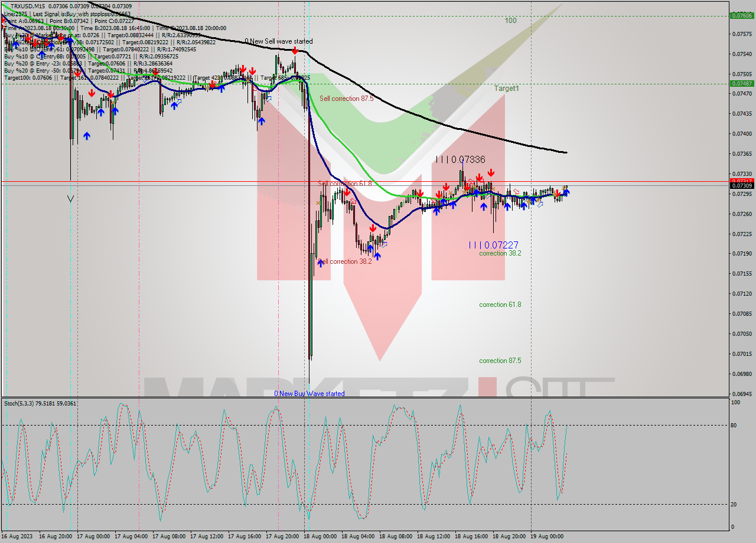Select the 0.07227 low price marker
756x543 pixels.
[494, 245]
